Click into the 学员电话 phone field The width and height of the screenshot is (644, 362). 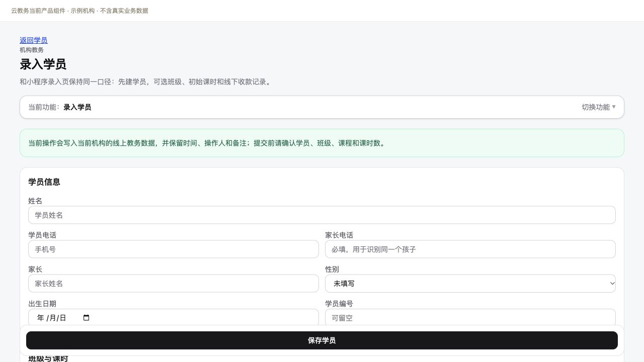coord(174,249)
